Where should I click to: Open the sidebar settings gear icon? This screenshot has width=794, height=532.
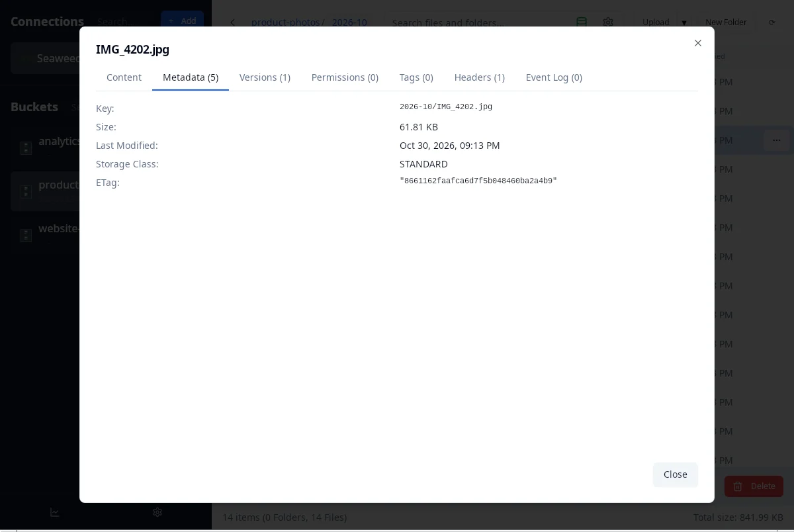point(157,512)
